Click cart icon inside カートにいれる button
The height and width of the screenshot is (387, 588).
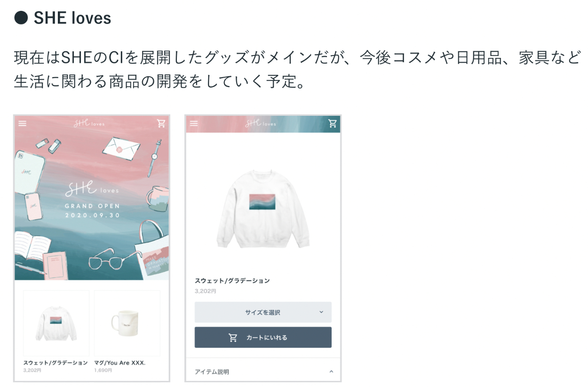[x=233, y=338]
